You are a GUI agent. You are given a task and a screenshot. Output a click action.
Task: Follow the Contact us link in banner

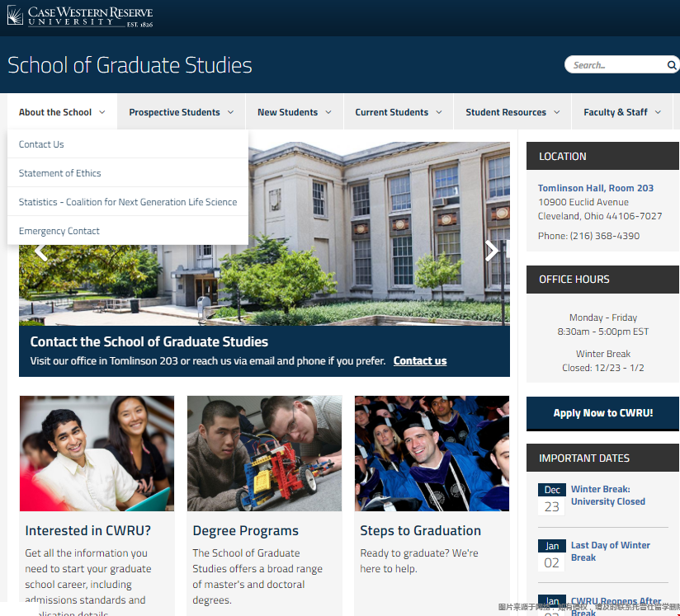point(420,360)
